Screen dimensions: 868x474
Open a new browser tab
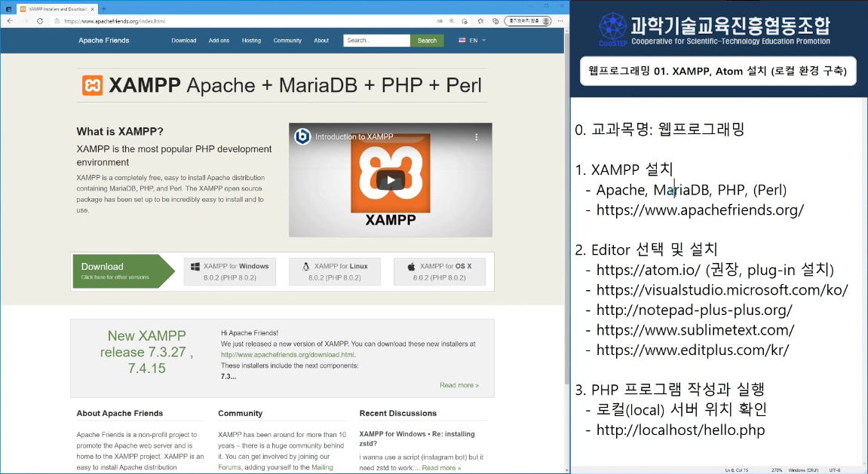(x=104, y=8)
